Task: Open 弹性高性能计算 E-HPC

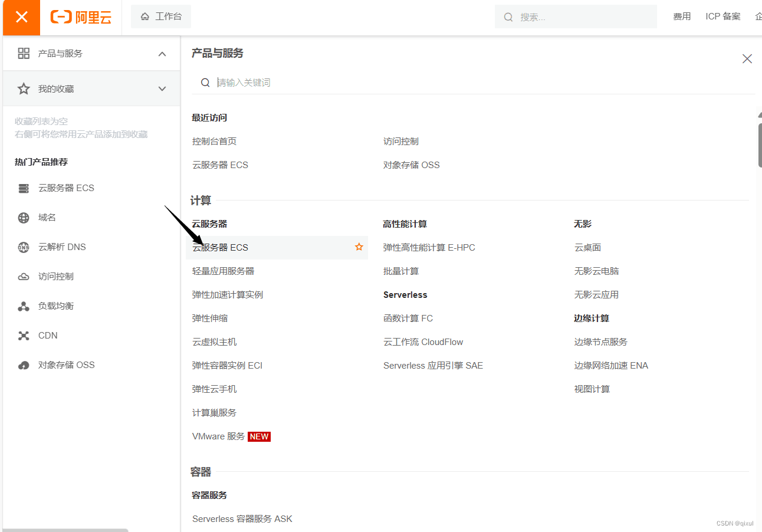Action: (429, 248)
